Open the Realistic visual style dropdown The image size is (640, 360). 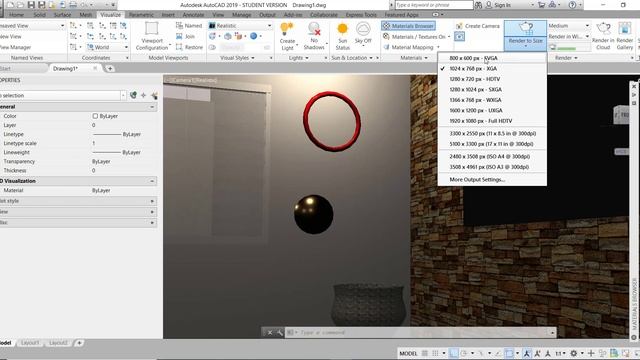coord(240,26)
